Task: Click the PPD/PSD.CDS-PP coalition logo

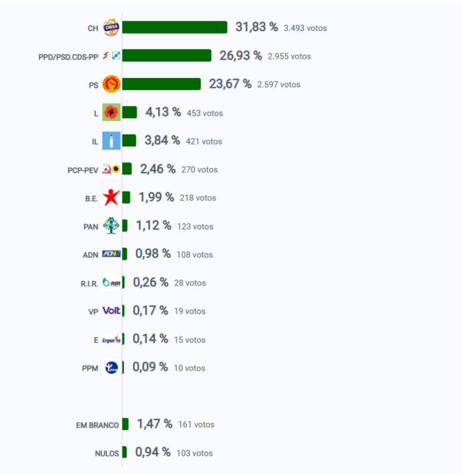Action: (111, 56)
